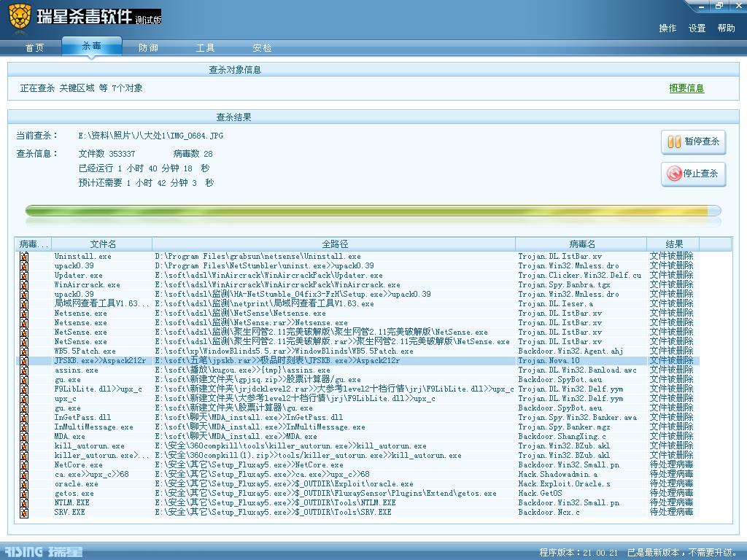Image resolution: width=747 pixels, height=560 pixels.
Task: Select the InGetPass.dll file name
Action: 82,418
